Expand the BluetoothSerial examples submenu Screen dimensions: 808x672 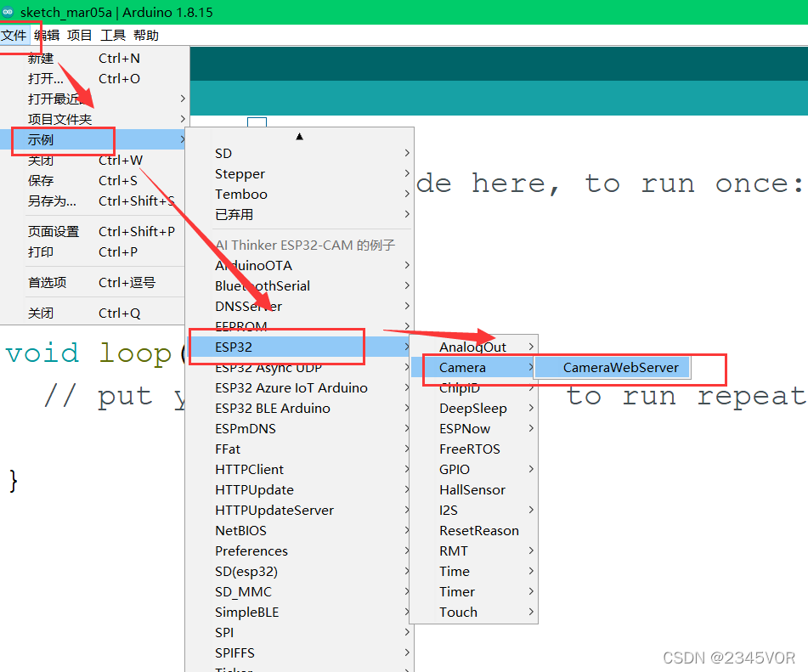299,285
